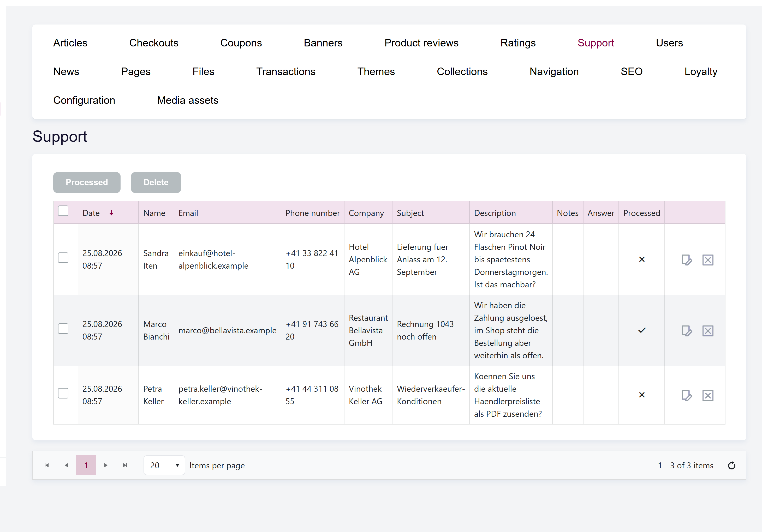Select the Sandra Iten row checkbox
The width and height of the screenshot is (762, 532).
pos(63,258)
